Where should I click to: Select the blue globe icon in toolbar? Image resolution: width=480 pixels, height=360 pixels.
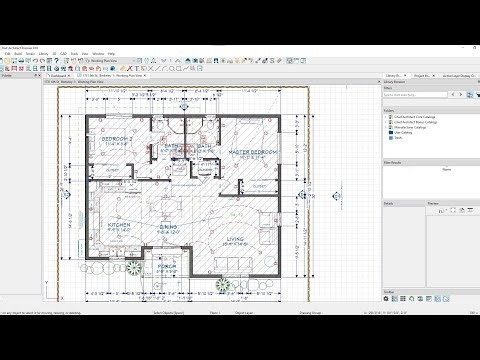coord(113,68)
